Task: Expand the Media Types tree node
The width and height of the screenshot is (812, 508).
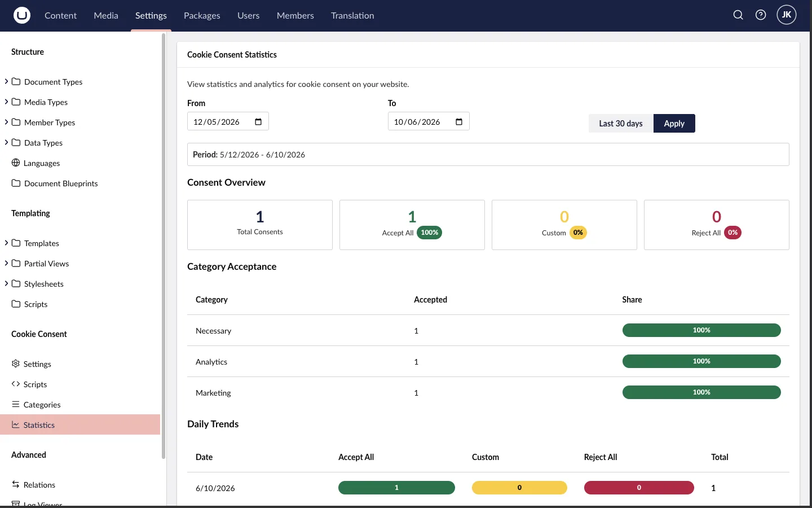Action: [6, 102]
